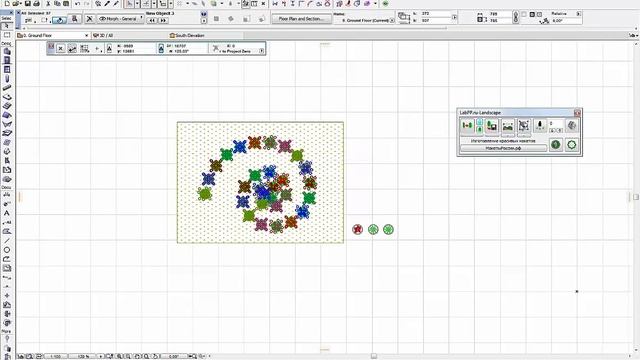Click first tree-spacing icon in Landscape palette
640x360 pixels.
pos(467,126)
